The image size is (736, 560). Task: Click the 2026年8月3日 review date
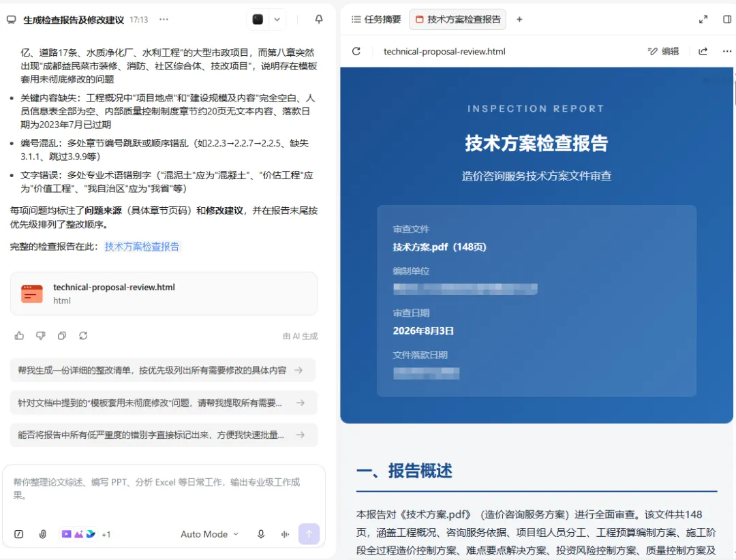[x=423, y=331]
